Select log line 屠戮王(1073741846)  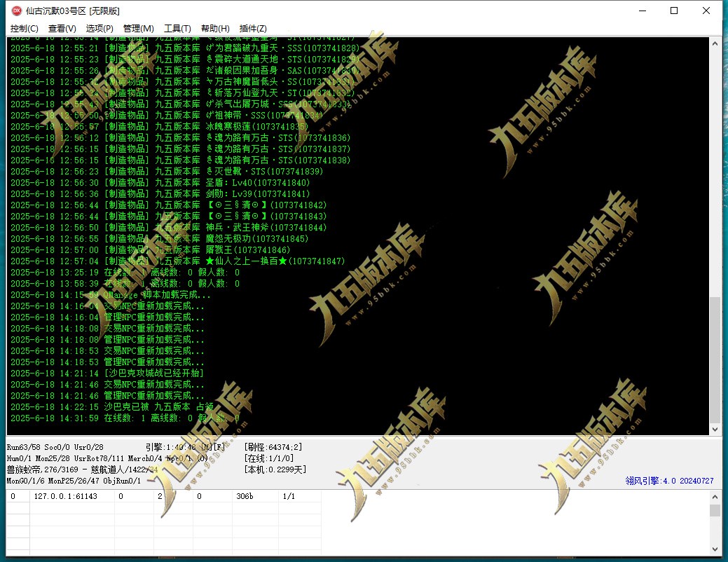151,250
